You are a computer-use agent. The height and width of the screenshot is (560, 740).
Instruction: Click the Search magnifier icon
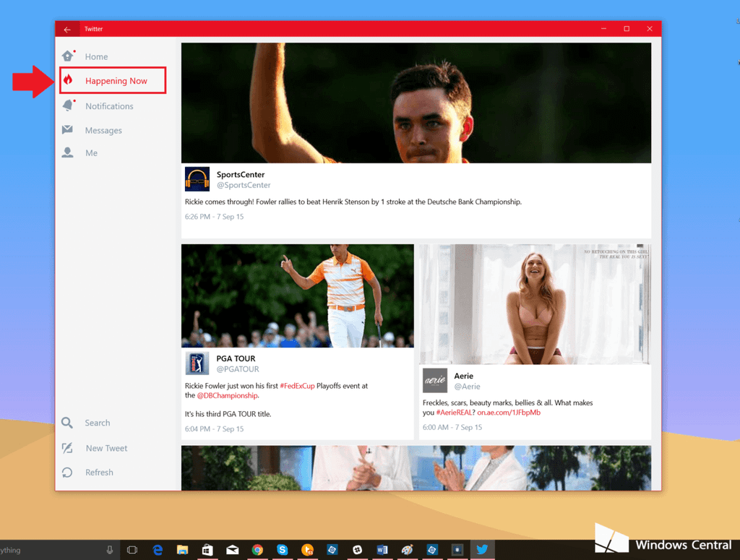click(x=67, y=423)
